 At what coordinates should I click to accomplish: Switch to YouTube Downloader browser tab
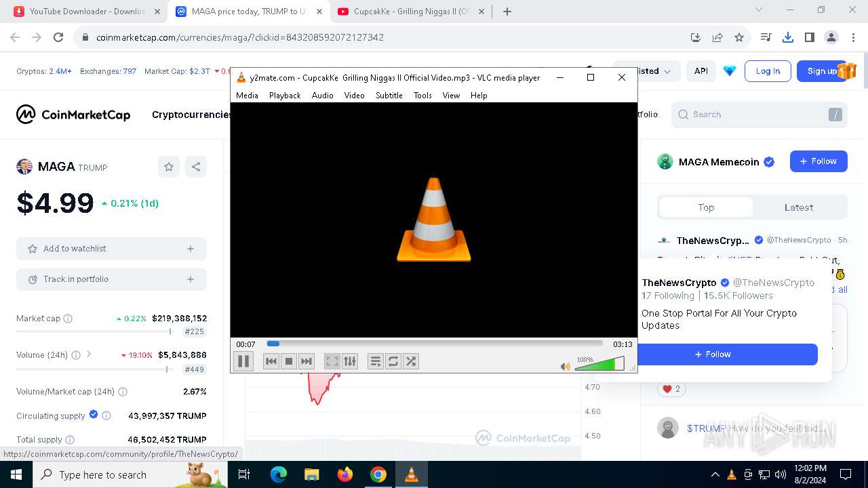point(87,12)
